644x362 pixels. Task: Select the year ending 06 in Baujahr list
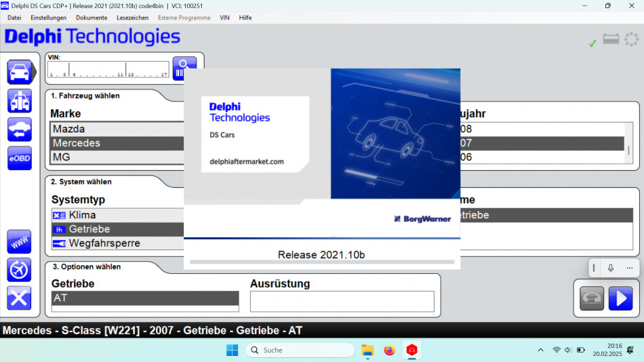(542, 157)
